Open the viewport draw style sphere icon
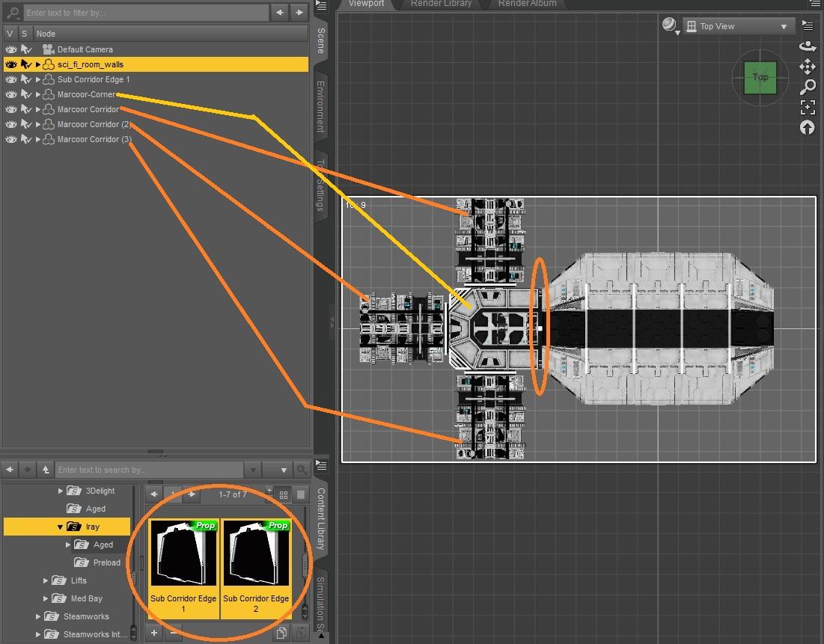The height and width of the screenshot is (644, 824). click(668, 25)
